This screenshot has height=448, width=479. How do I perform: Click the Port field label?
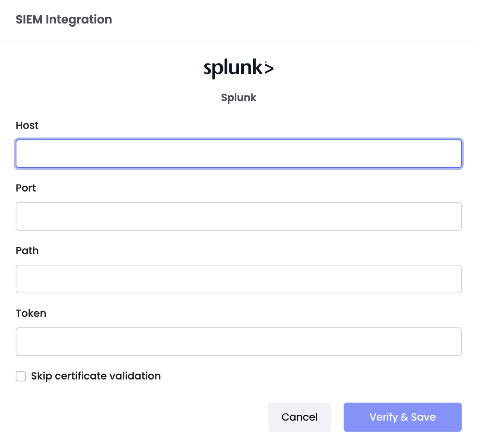click(26, 188)
